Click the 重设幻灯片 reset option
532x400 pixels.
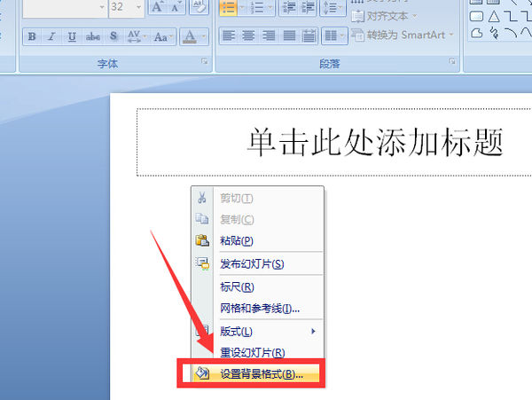(x=252, y=353)
